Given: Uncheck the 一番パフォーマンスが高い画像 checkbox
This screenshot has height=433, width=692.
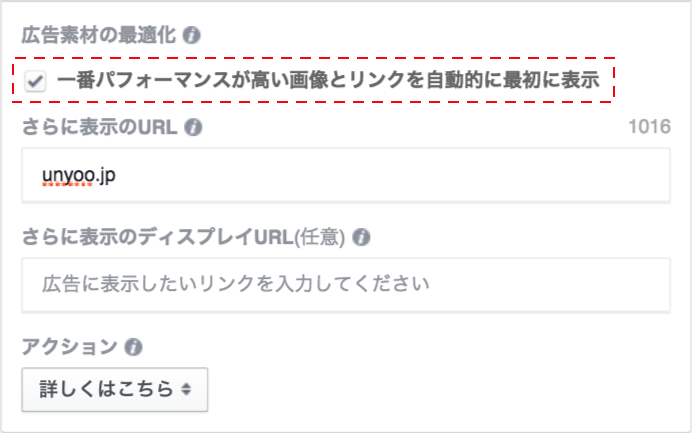Looking at the screenshot, I should 35,81.
